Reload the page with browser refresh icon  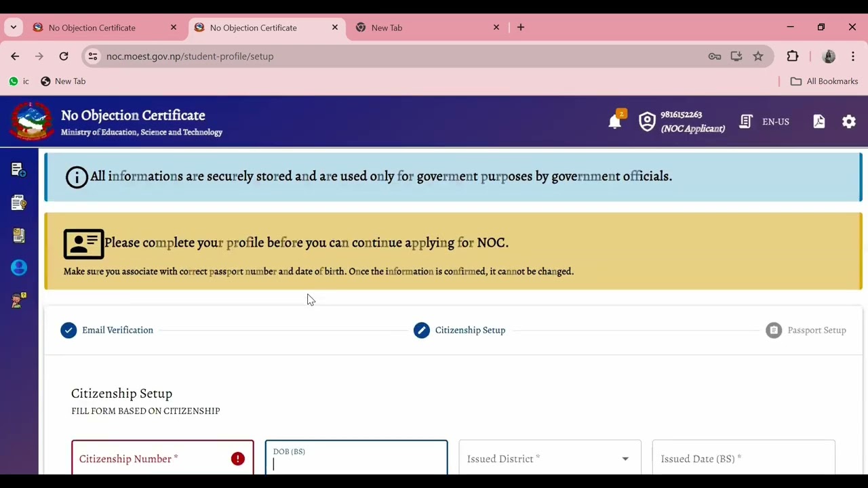click(x=64, y=56)
